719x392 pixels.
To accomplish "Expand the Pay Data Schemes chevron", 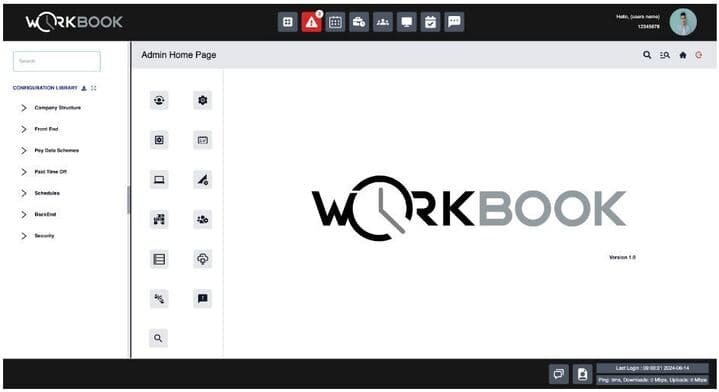I will click(x=24, y=150).
